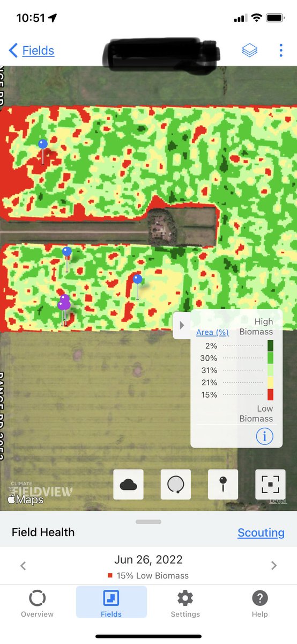Image resolution: width=297 pixels, height=644 pixels.
Task: Tap the Low Biomass legend label
Action: (256, 414)
